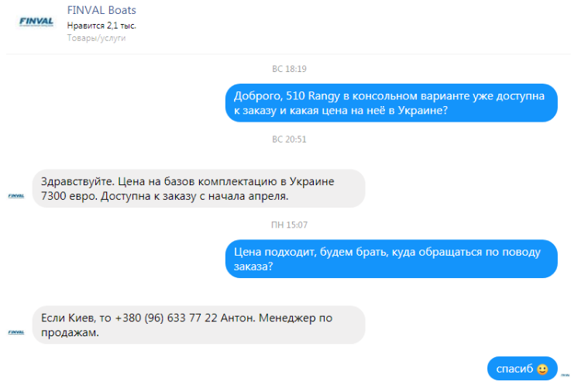
Task: Click FINVAL avatar beside the Антон message
Action: 16,332
